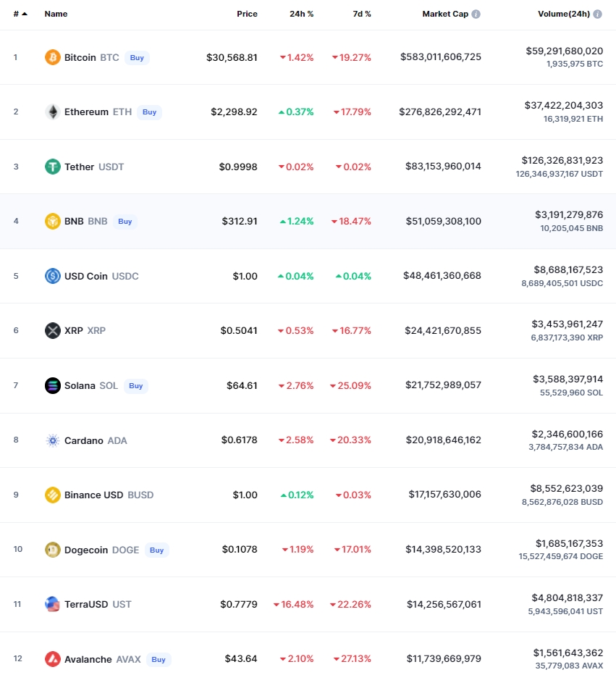Click the Solana logo icon
The height and width of the screenshot is (675, 616).
tap(53, 385)
